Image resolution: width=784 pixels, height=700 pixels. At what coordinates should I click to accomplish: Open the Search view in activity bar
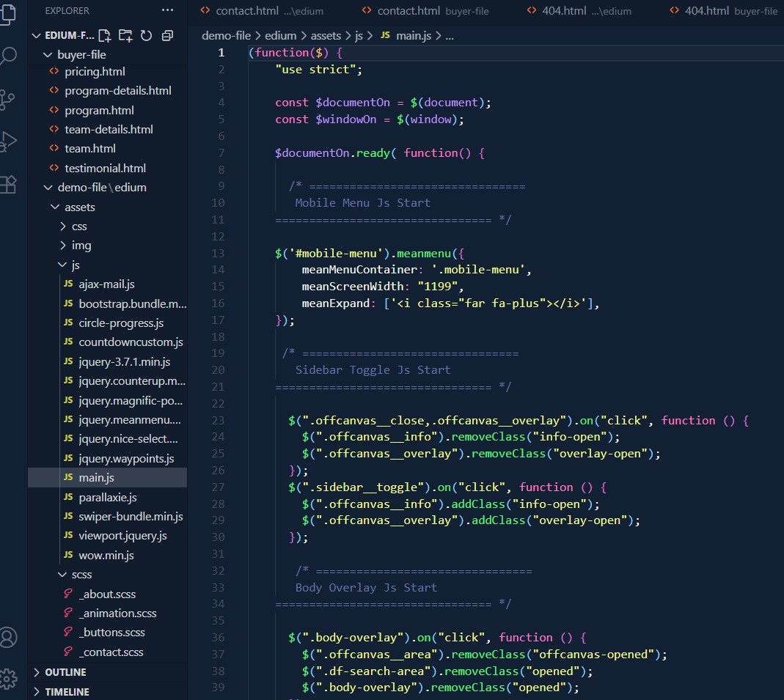(9, 56)
